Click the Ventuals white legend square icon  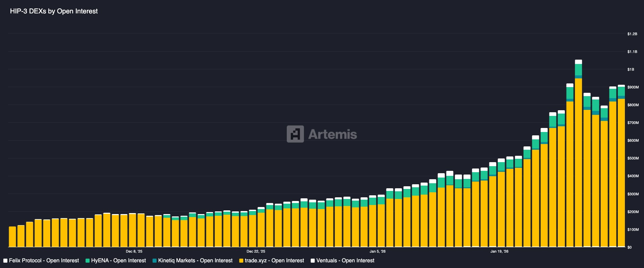tap(313, 261)
